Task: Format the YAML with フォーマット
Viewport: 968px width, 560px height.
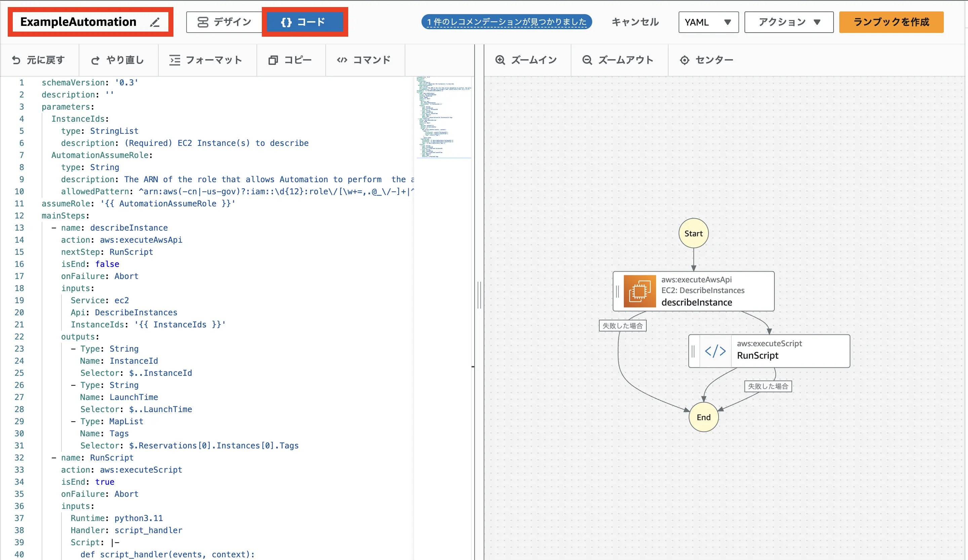Action: tap(207, 60)
